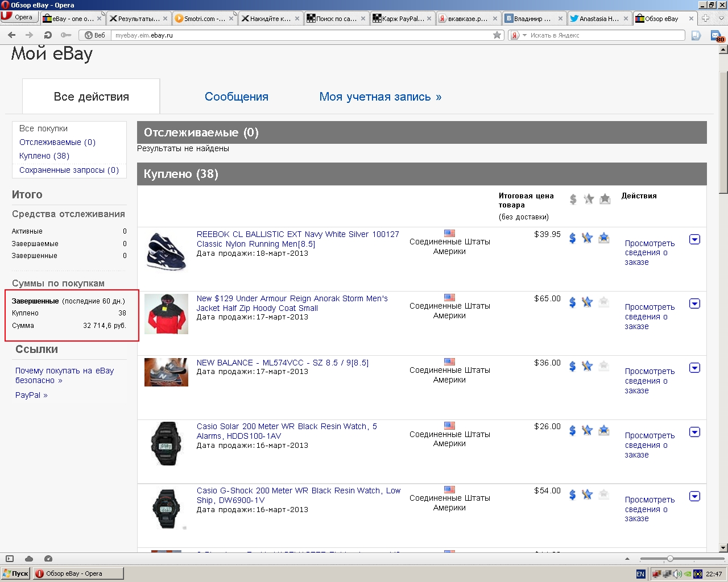Viewport: 728px width, 582px height.
Task: Click the zoom slider in status bar
Action: 670,559
